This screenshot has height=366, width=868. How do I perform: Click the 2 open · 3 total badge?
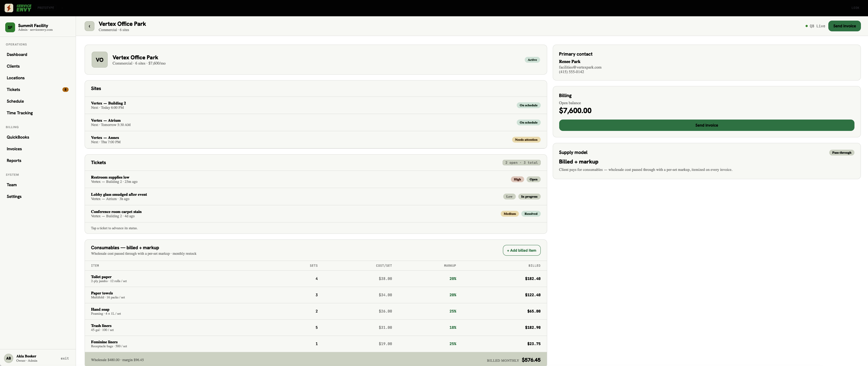tap(522, 163)
